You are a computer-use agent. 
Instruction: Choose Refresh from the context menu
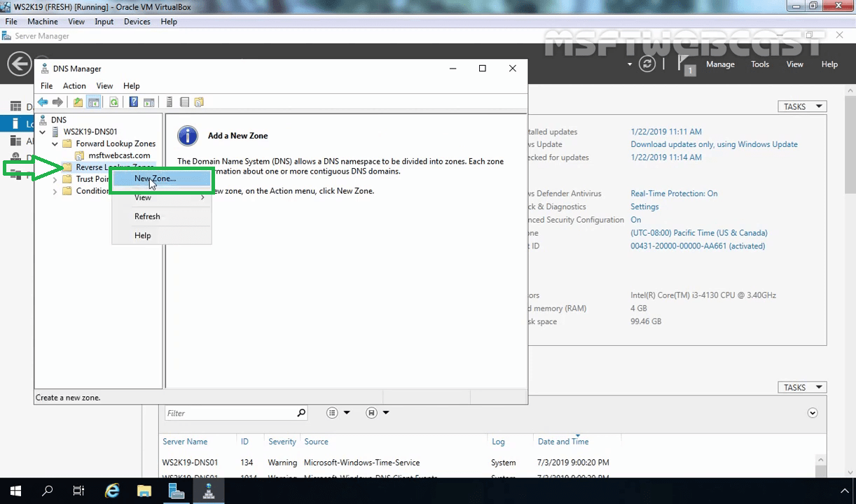pos(162,216)
